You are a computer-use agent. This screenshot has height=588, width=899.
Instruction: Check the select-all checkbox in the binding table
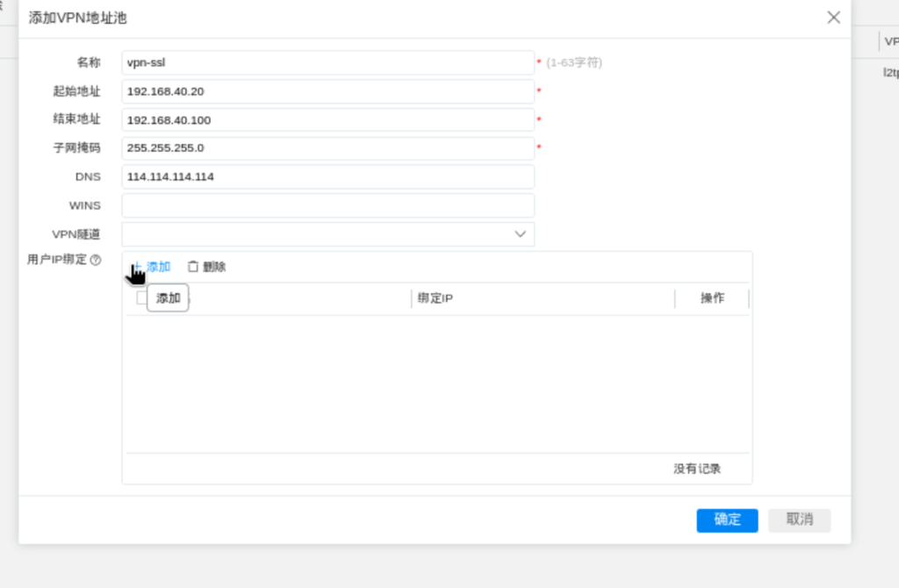coord(140,298)
